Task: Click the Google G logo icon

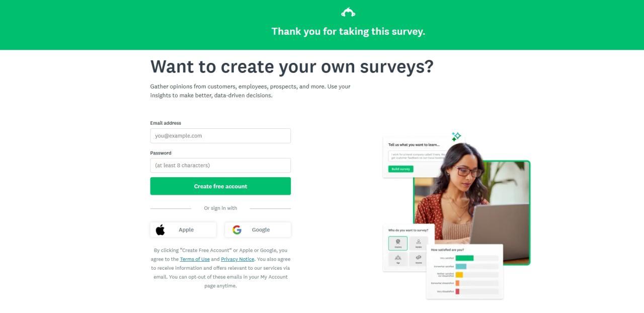Action: pos(237,230)
